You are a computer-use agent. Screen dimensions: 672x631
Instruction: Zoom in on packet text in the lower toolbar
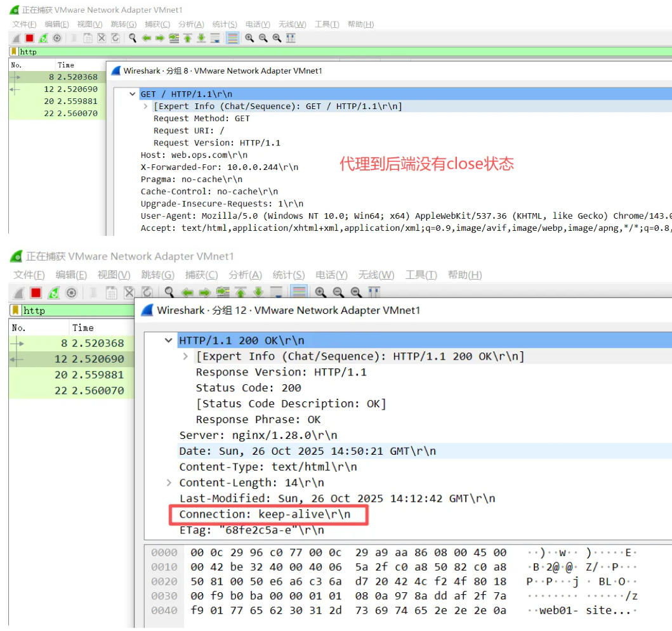(x=320, y=292)
